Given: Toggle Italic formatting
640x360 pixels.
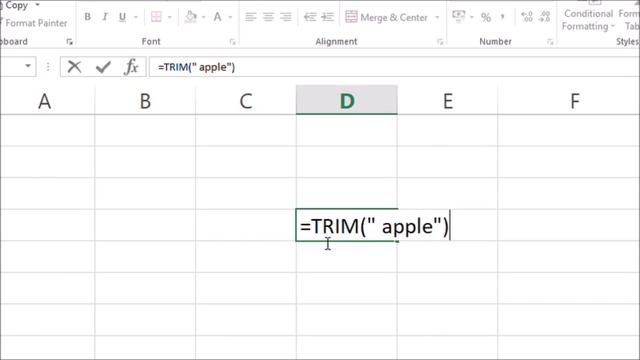Looking at the screenshot, I should 105,17.
